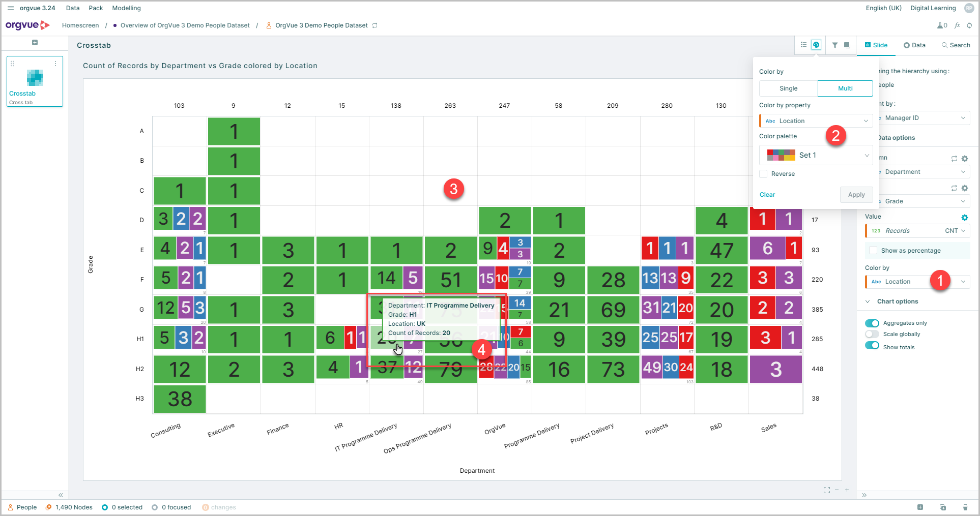The image size is (980, 516).
Task: Go to Homescreen breadcrumb
Action: 80,25
